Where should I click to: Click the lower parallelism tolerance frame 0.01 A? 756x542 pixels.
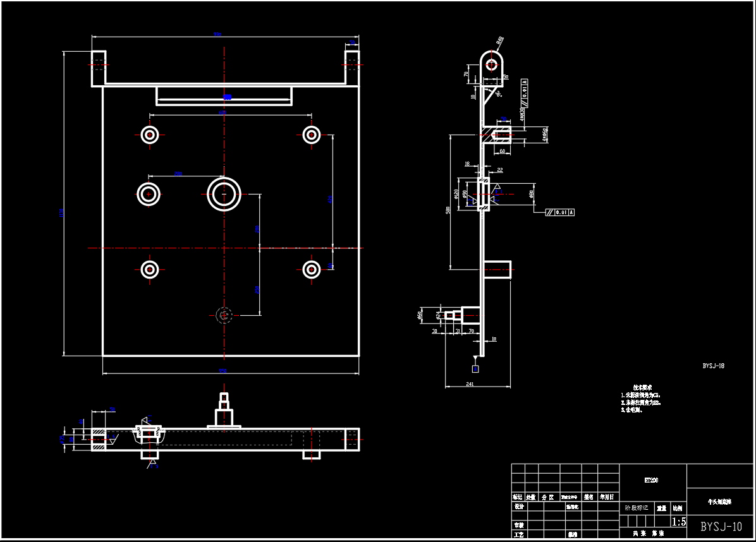click(x=559, y=212)
